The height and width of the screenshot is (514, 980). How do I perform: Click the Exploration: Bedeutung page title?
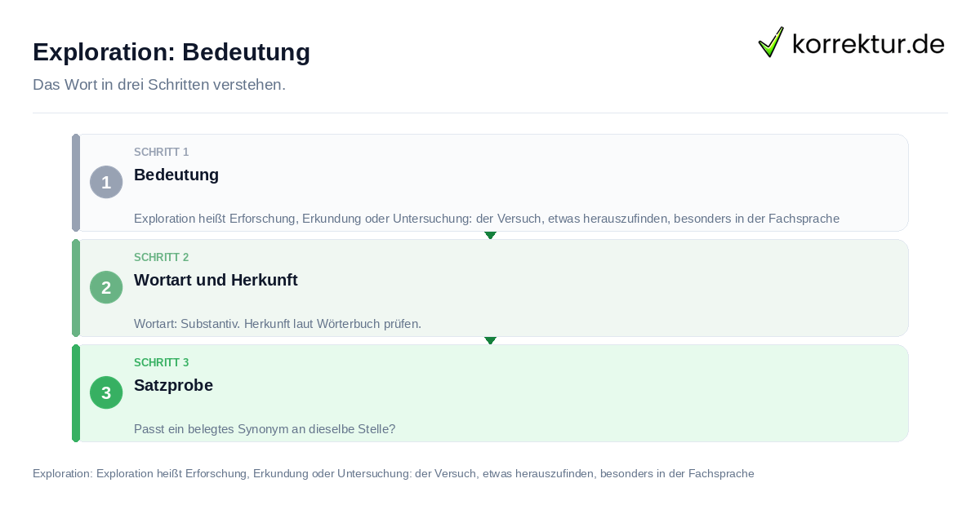click(171, 52)
